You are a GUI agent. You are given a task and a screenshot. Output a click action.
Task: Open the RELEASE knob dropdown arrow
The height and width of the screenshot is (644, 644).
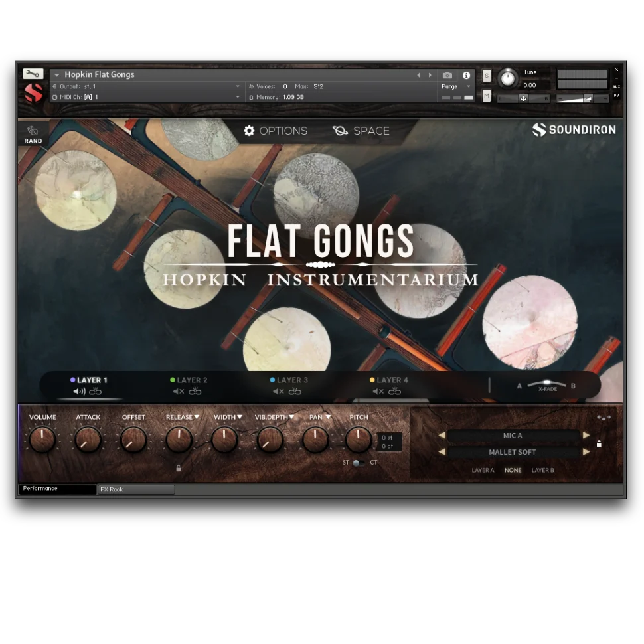[197, 417]
